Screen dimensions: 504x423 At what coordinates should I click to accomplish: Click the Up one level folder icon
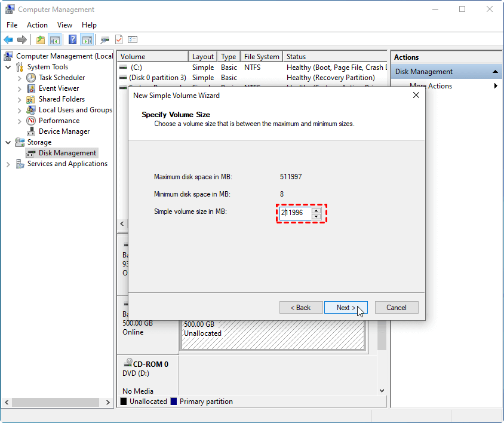click(41, 40)
